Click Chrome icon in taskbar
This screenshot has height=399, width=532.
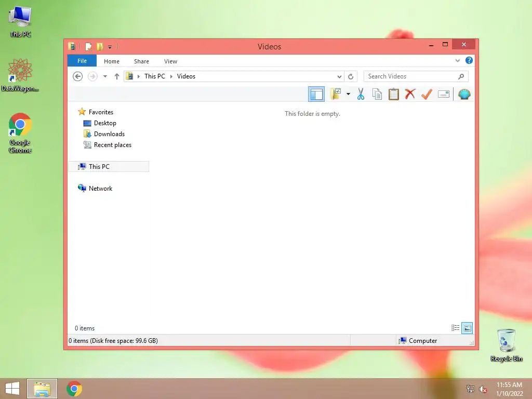click(74, 389)
